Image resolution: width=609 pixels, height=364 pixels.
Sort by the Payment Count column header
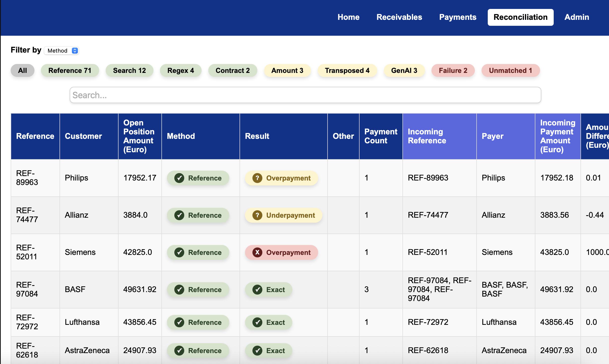(381, 136)
